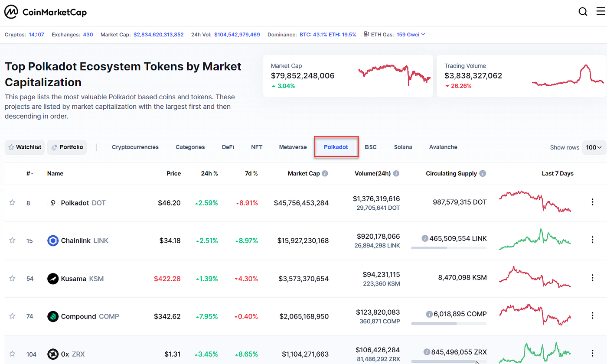Click Circulating Supply column info icon

[x=483, y=173]
